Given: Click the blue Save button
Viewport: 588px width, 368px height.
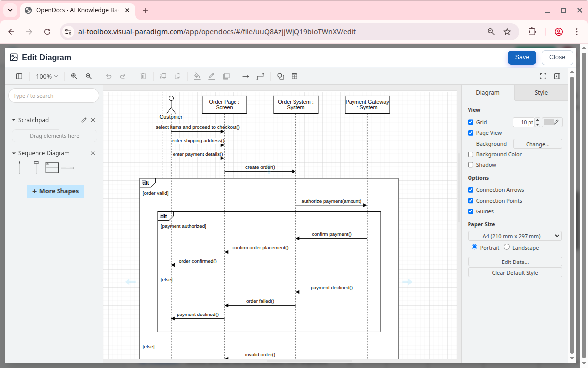Looking at the screenshot, I should [x=522, y=57].
